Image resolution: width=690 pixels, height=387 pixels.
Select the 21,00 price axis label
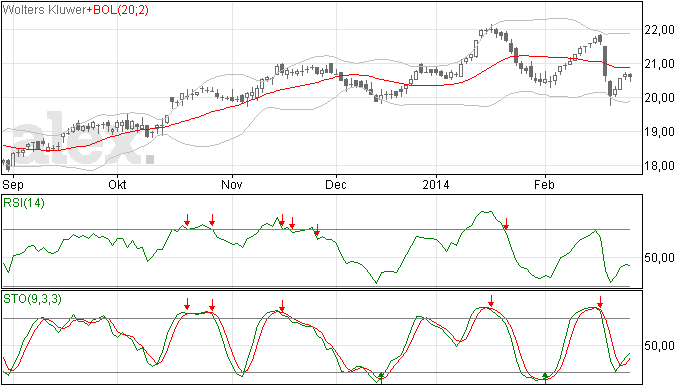click(659, 64)
